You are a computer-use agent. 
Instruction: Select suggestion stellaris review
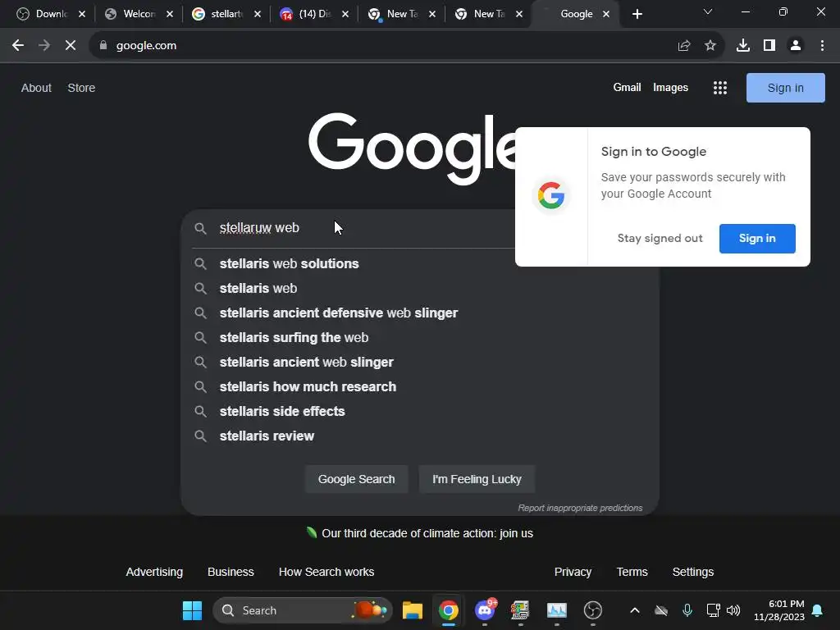pyautogui.click(x=419, y=436)
